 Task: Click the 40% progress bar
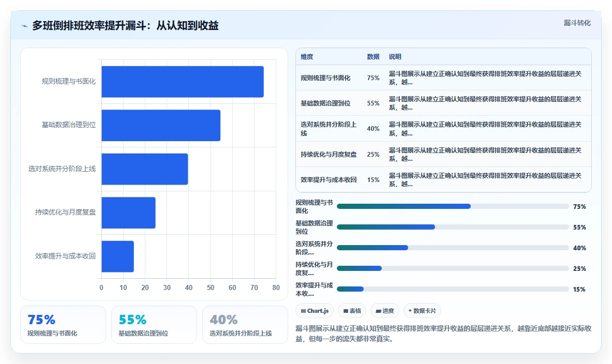tap(453, 248)
